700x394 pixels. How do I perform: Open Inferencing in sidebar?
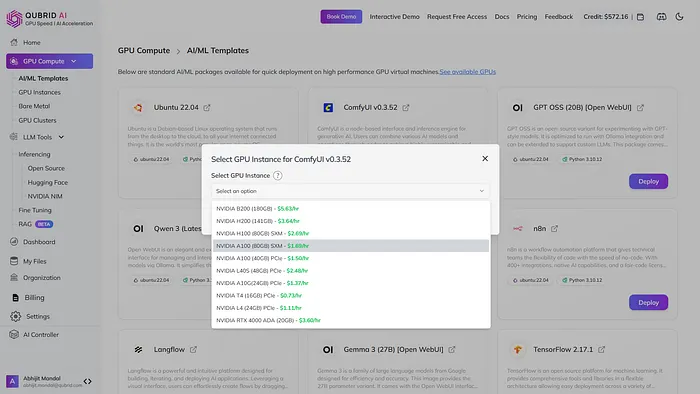[x=34, y=154]
